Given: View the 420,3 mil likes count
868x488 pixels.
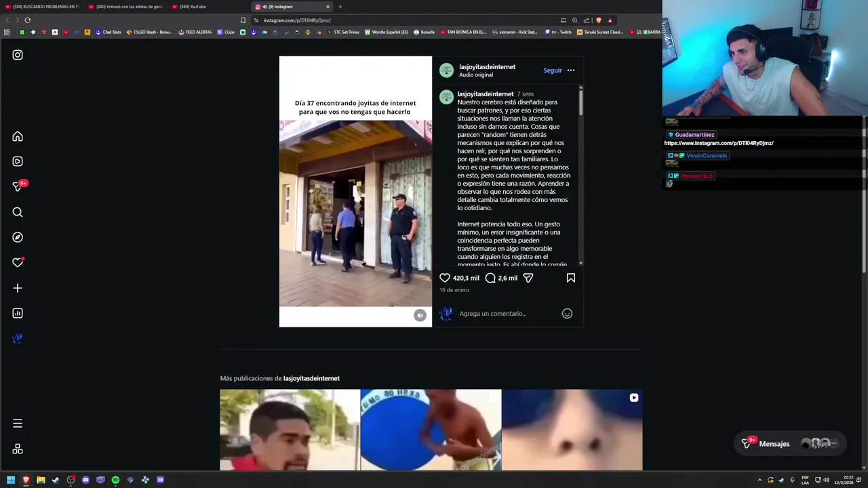Looking at the screenshot, I should (466, 278).
